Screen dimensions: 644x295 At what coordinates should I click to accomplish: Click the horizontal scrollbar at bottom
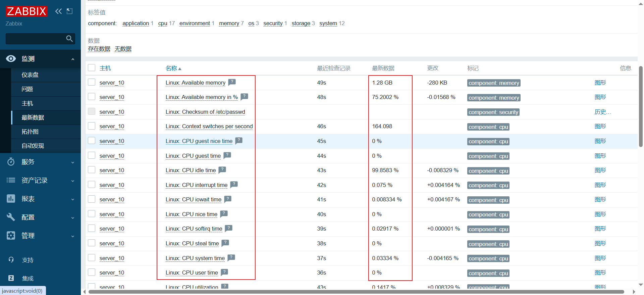click(x=356, y=292)
